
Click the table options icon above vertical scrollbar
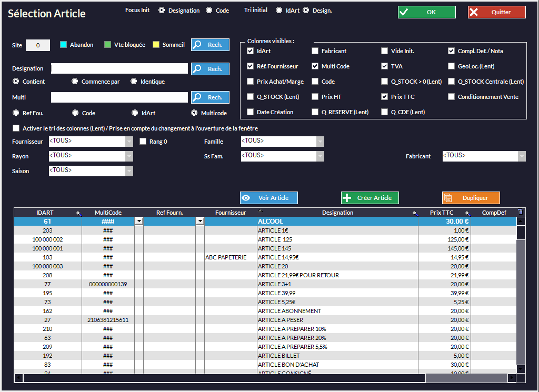click(521, 212)
